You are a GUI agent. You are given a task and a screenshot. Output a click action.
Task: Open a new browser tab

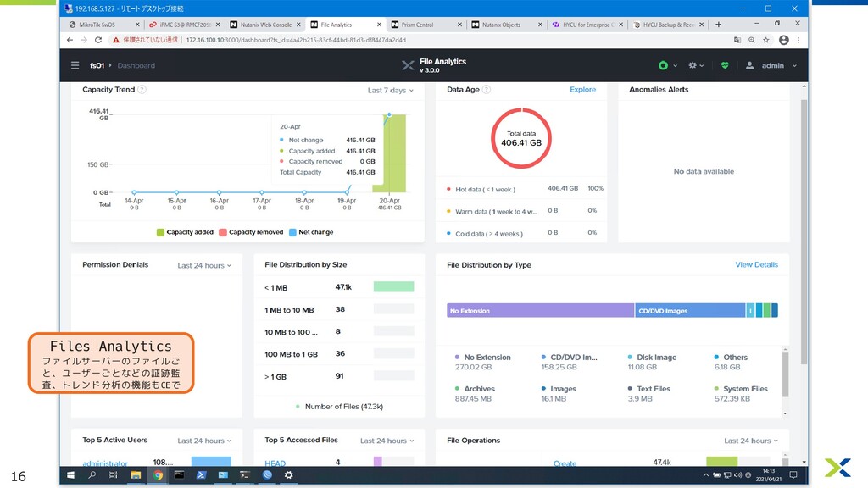pyautogui.click(x=718, y=25)
